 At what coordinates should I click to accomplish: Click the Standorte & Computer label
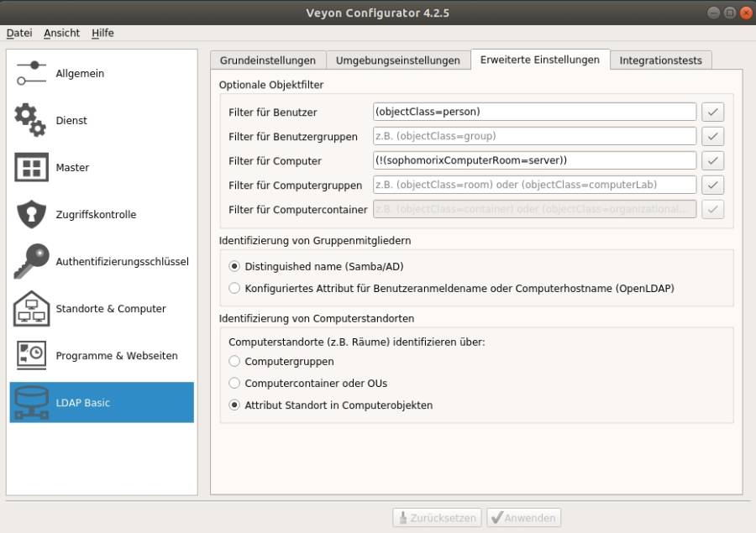coord(111,308)
